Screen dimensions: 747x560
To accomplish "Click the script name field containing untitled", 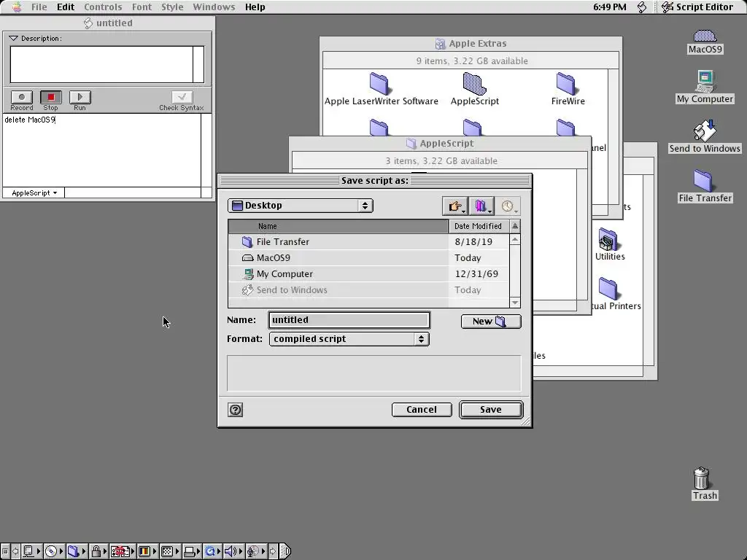I will click(x=349, y=320).
